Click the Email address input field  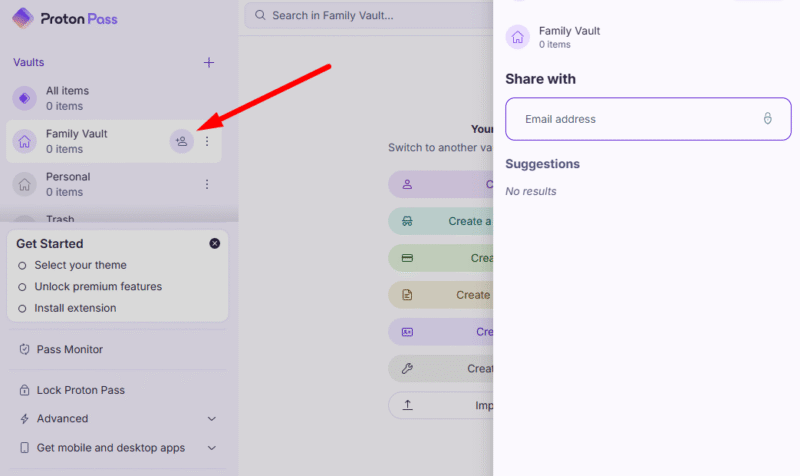(648, 119)
